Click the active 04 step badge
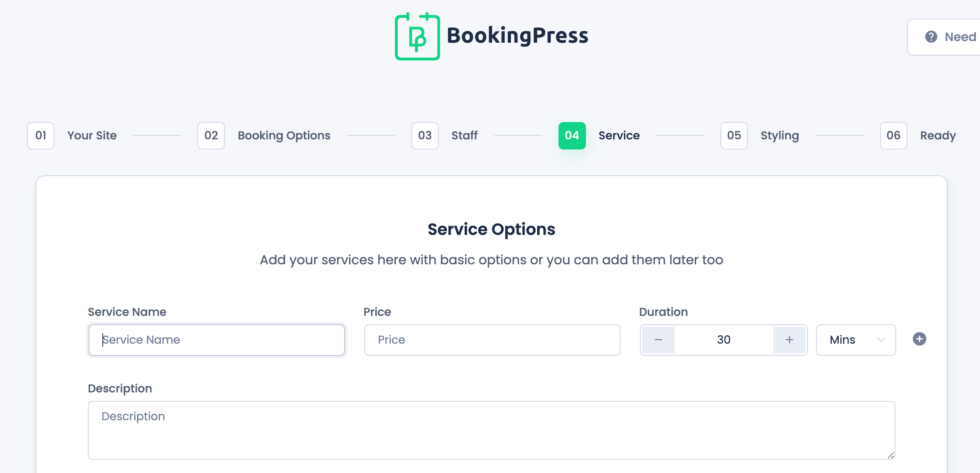The width and height of the screenshot is (980, 473). (572, 136)
